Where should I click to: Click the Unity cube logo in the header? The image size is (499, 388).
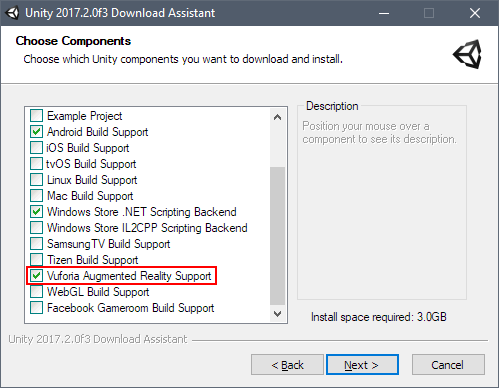[x=467, y=54]
